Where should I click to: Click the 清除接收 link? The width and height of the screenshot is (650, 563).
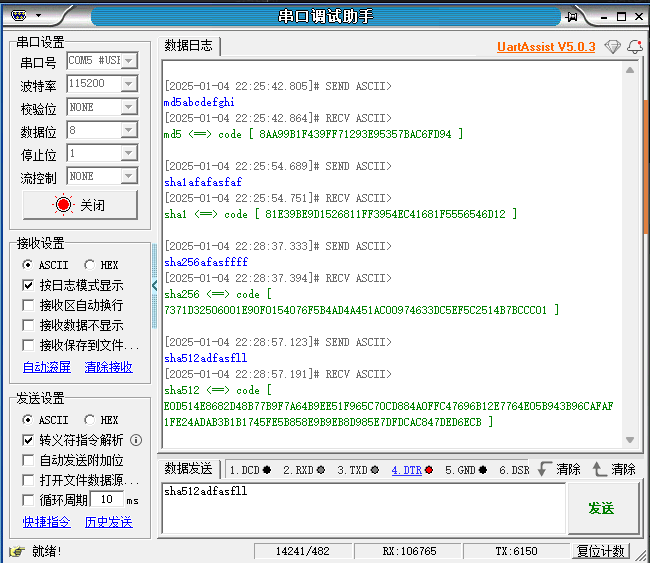[x=109, y=366]
